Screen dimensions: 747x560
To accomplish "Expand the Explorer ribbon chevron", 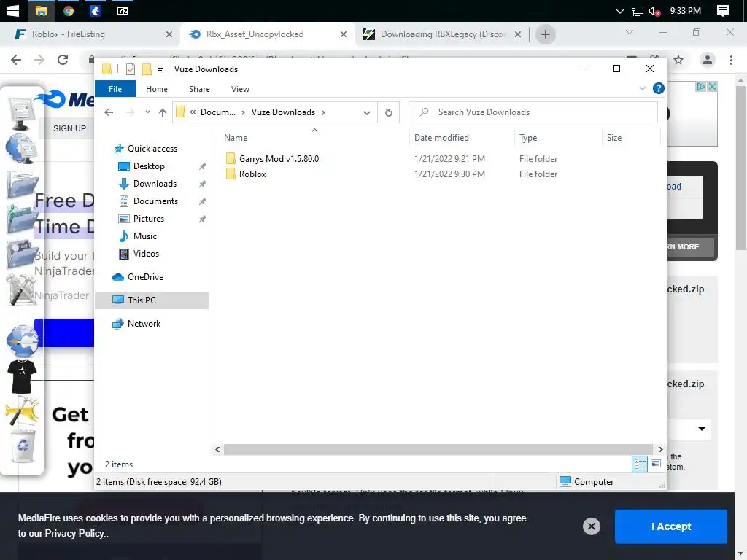I will click(x=642, y=88).
